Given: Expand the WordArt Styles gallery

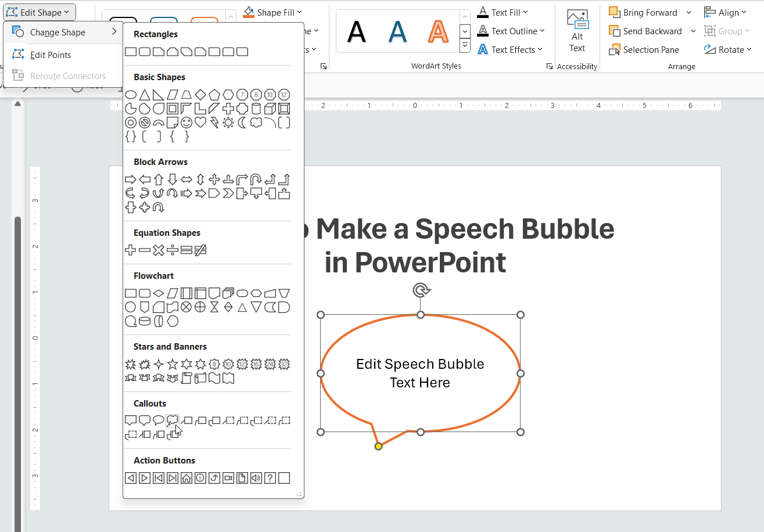Looking at the screenshot, I should (465, 45).
